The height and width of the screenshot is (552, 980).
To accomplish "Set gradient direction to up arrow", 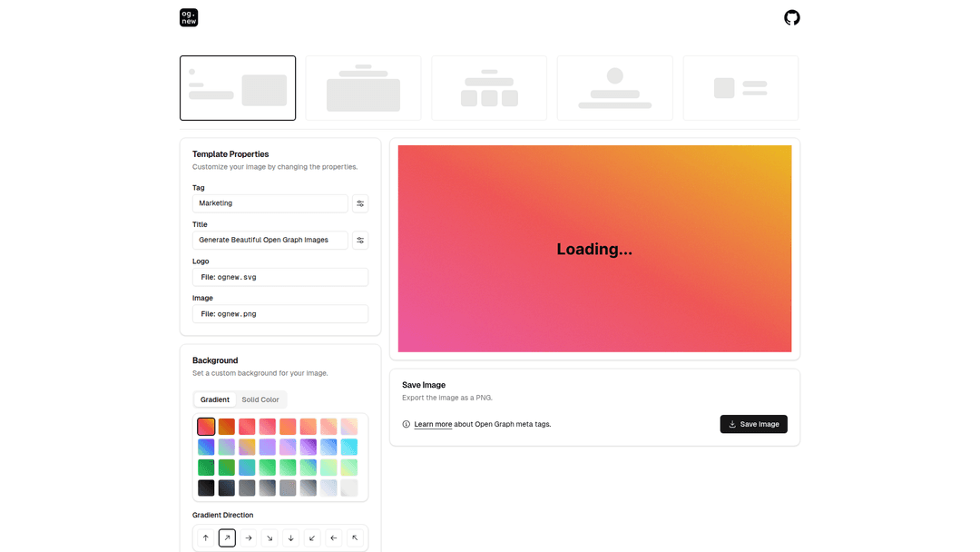I will coord(206,538).
